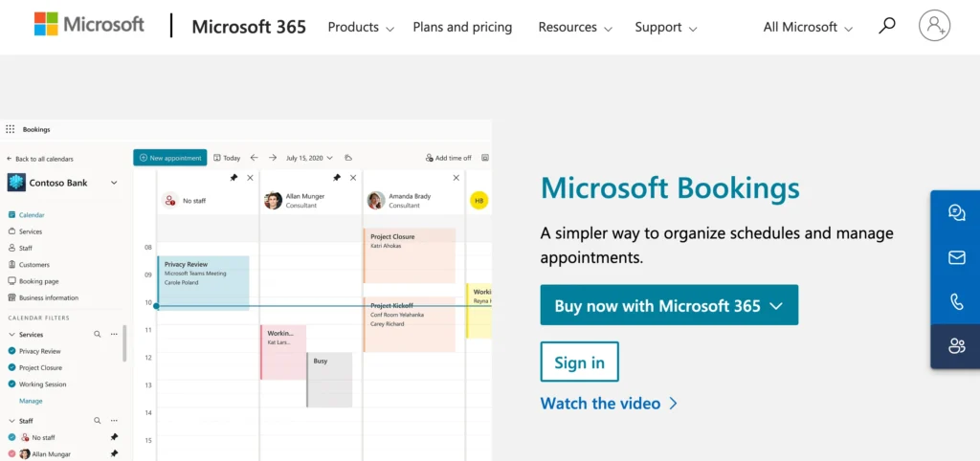Click the email envelope icon in side panel
Viewport: 980px width, 461px height.
click(x=956, y=257)
